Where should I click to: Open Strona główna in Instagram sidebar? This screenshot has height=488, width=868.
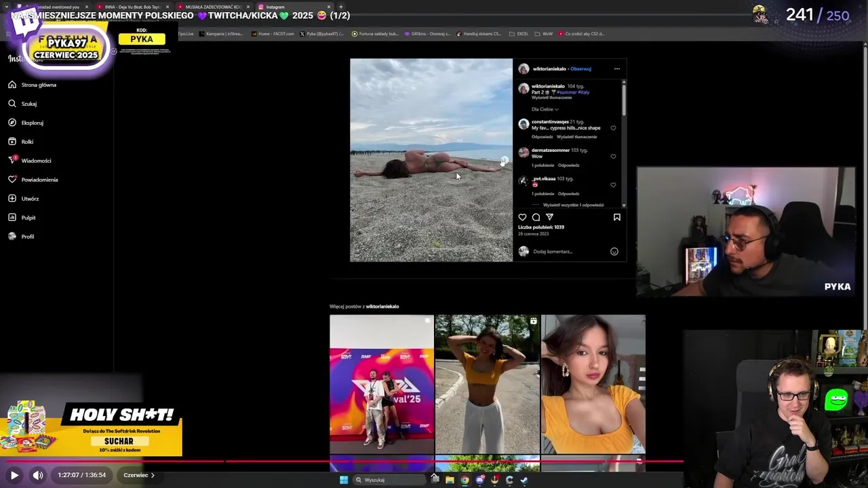pyautogui.click(x=32, y=85)
